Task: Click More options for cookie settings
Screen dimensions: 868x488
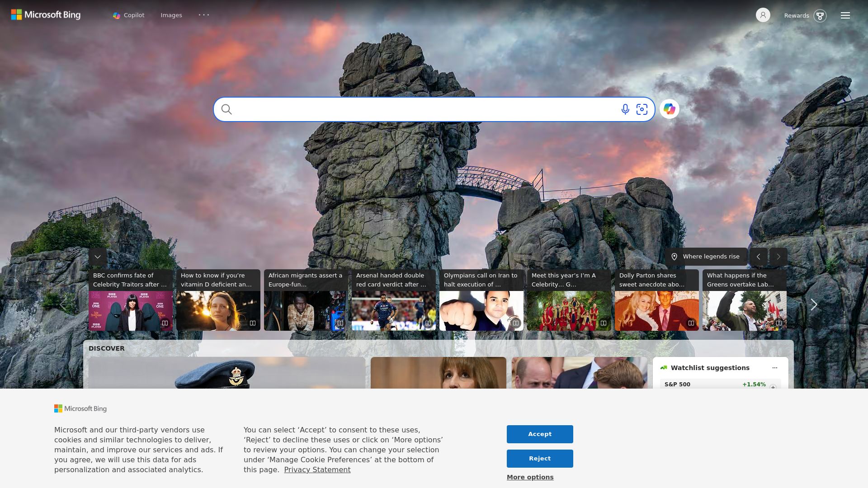Action: click(529, 477)
